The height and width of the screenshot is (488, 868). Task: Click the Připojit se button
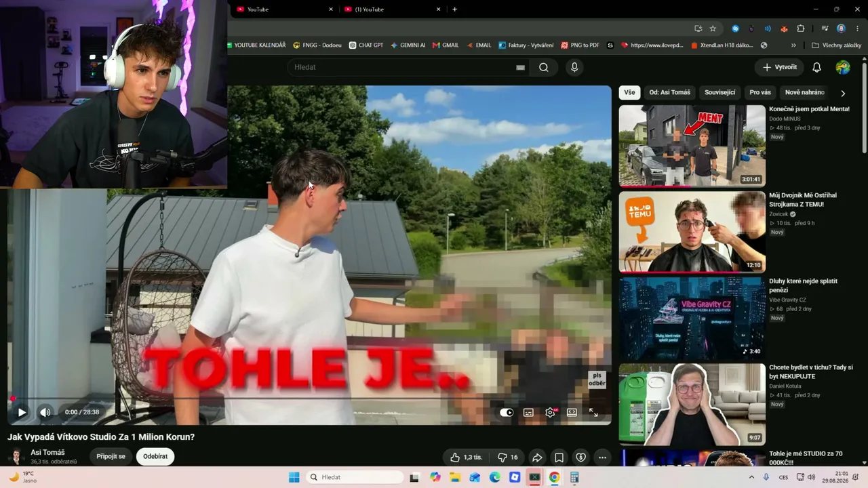click(x=111, y=456)
